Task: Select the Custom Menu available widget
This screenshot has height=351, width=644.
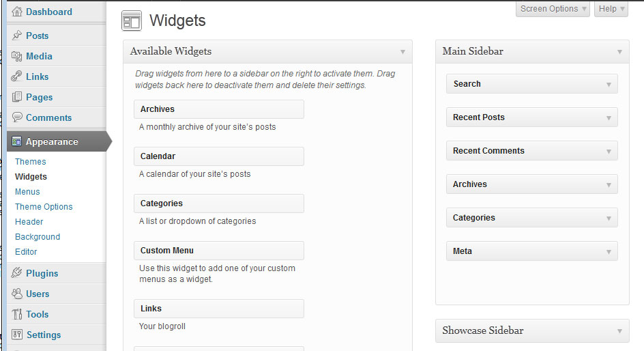Action: click(x=219, y=251)
